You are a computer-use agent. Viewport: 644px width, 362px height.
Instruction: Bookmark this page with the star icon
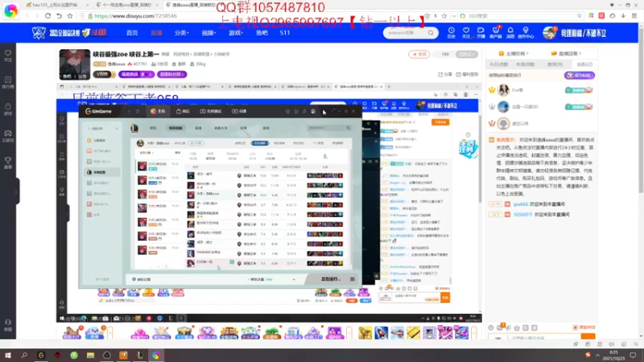click(70, 16)
